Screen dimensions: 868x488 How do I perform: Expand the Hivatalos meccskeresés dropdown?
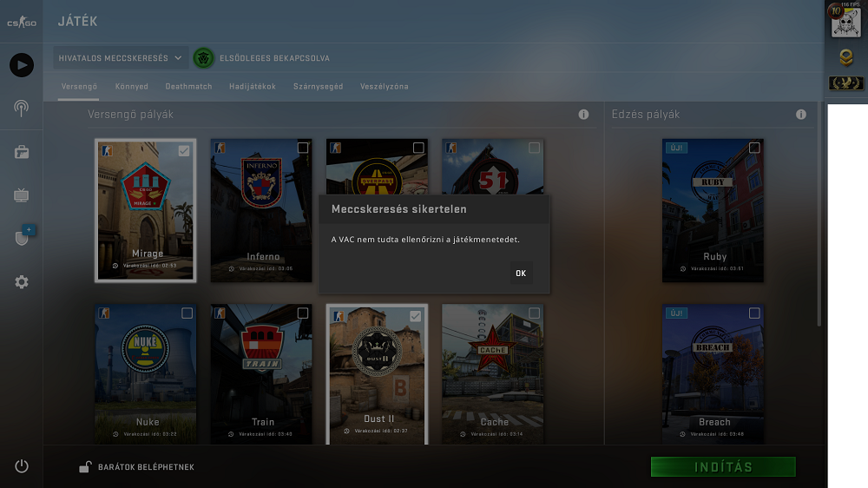(120, 58)
